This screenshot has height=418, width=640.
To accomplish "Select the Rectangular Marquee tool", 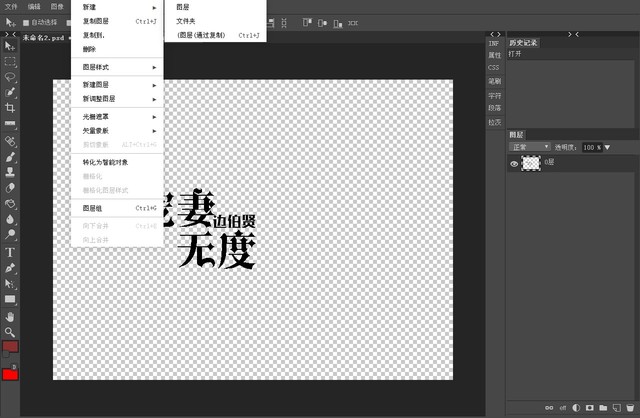I will coord(10,61).
